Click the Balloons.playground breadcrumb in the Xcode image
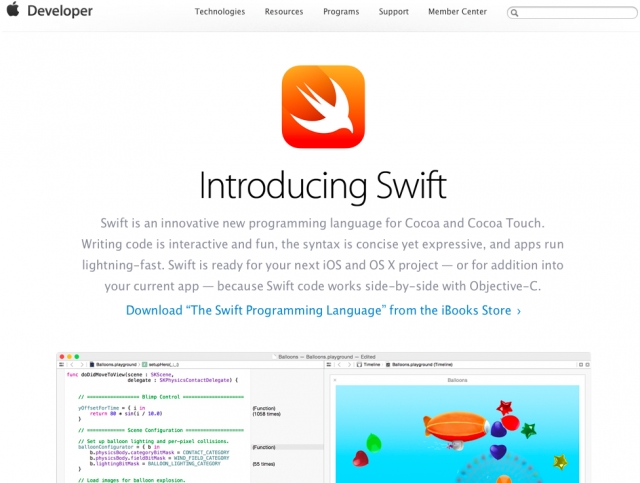 113,364
